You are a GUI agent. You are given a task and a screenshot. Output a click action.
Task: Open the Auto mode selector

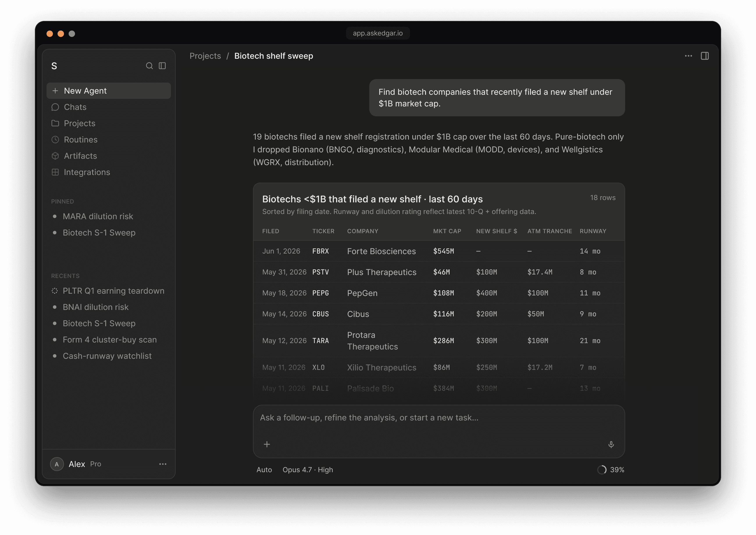[x=264, y=470]
